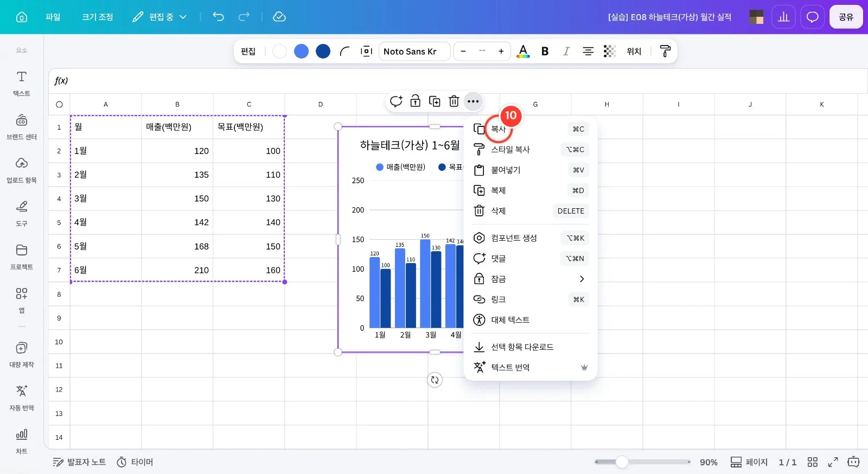The height and width of the screenshot is (474, 868).
Task: Duplicate the chart from the floating toolbar
Action: pyautogui.click(x=435, y=101)
